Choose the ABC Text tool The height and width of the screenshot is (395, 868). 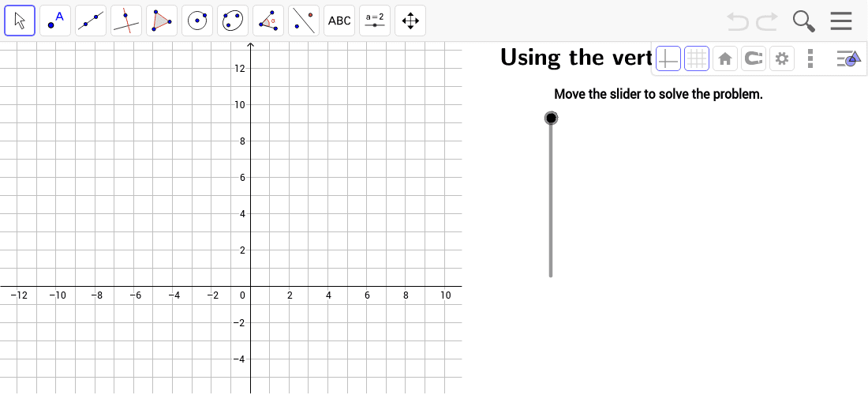[x=339, y=21]
